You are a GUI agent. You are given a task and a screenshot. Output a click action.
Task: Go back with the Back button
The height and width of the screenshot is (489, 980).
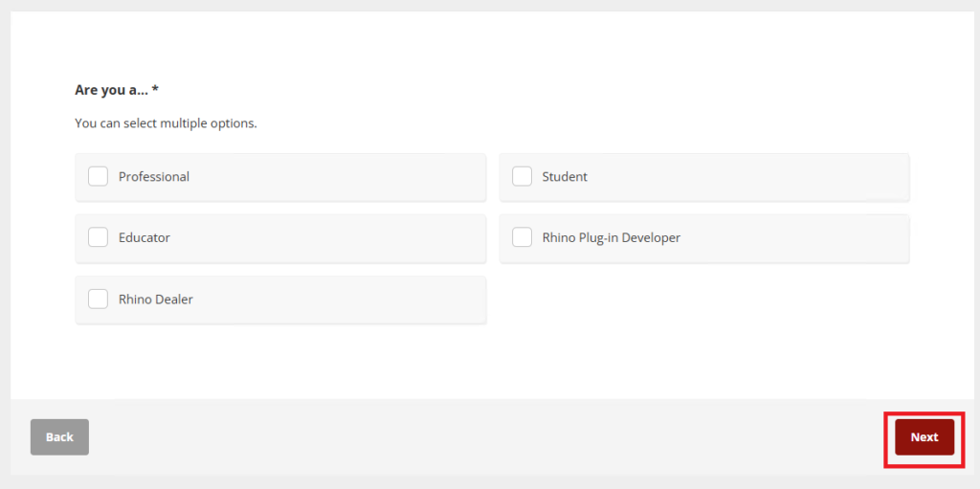click(59, 437)
